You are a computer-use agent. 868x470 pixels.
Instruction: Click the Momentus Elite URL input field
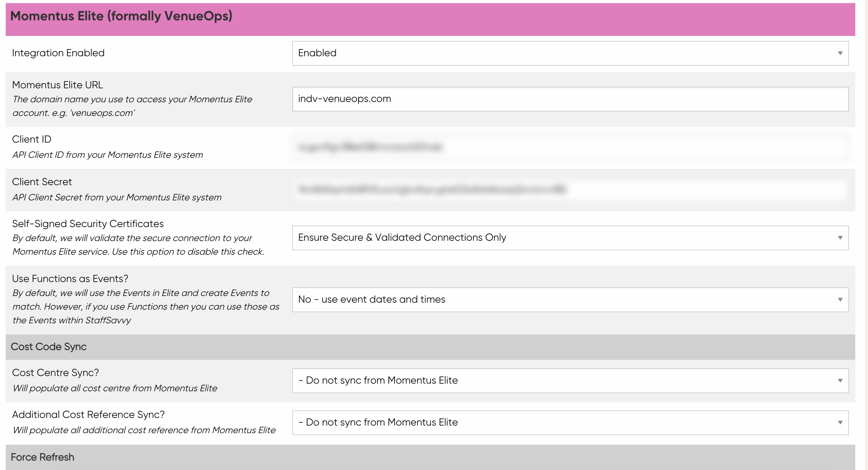pos(570,99)
